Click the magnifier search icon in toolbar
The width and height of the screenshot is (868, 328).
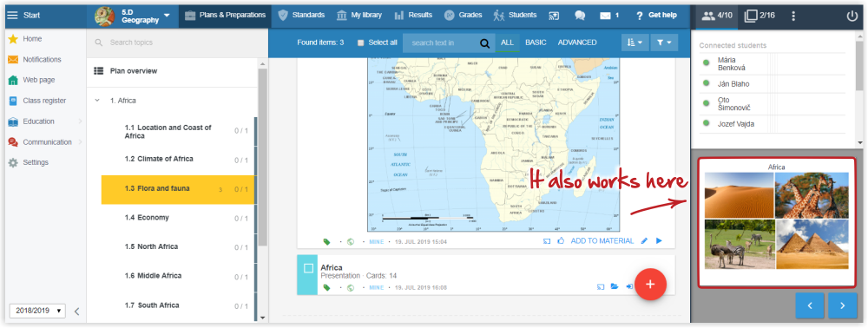click(484, 43)
